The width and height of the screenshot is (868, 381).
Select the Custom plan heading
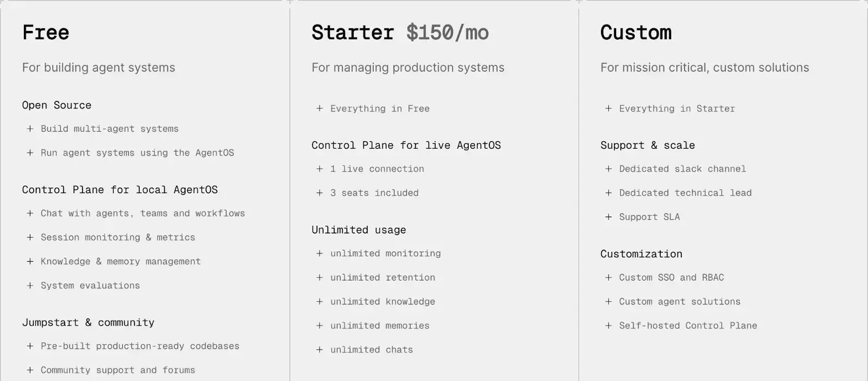(636, 33)
